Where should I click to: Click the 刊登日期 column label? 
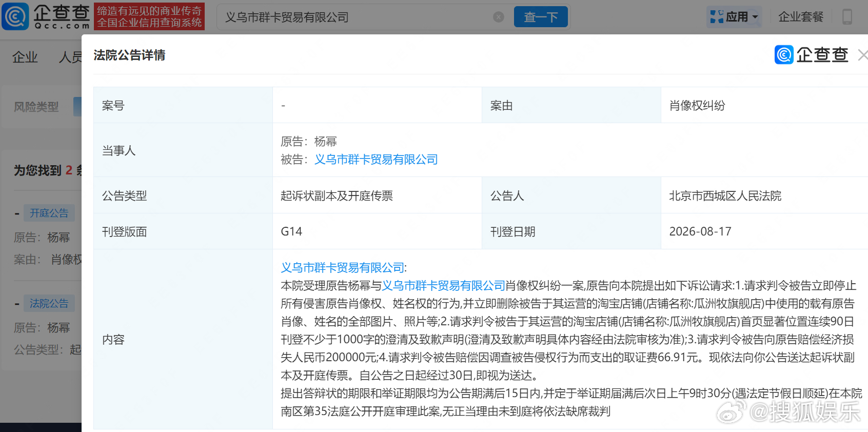point(513,231)
